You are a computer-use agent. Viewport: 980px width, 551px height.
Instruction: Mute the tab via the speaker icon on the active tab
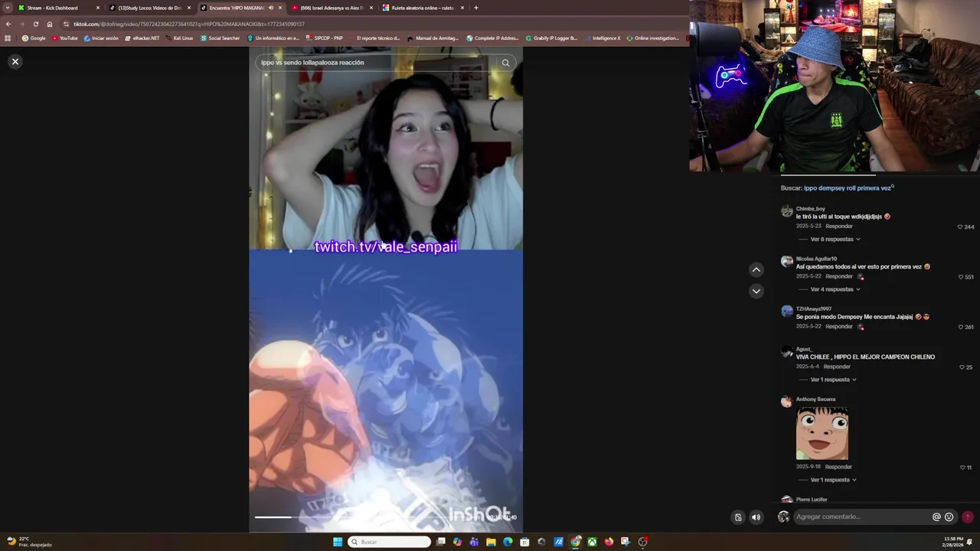click(x=270, y=8)
